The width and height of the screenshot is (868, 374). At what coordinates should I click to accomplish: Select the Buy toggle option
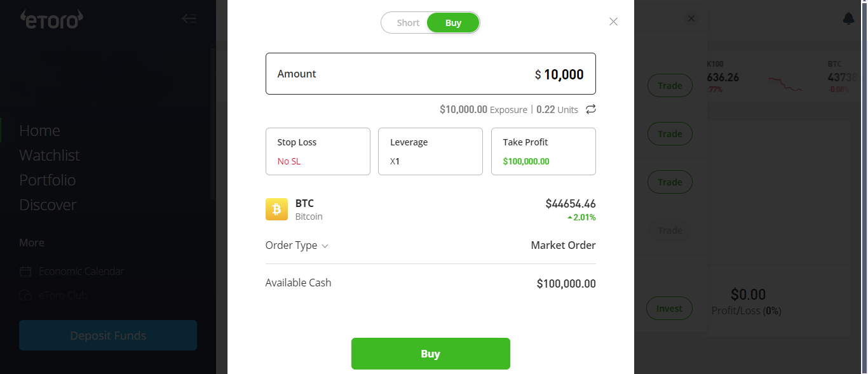pos(453,23)
